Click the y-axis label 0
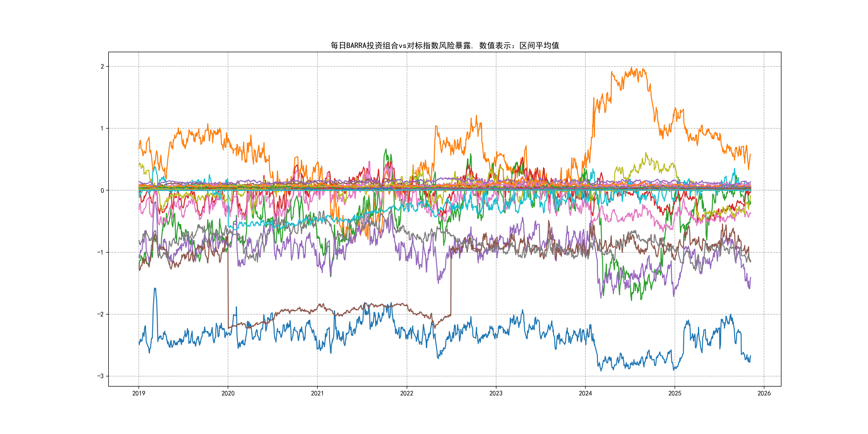Screen dimensions: 868x434 [x=102, y=190]
